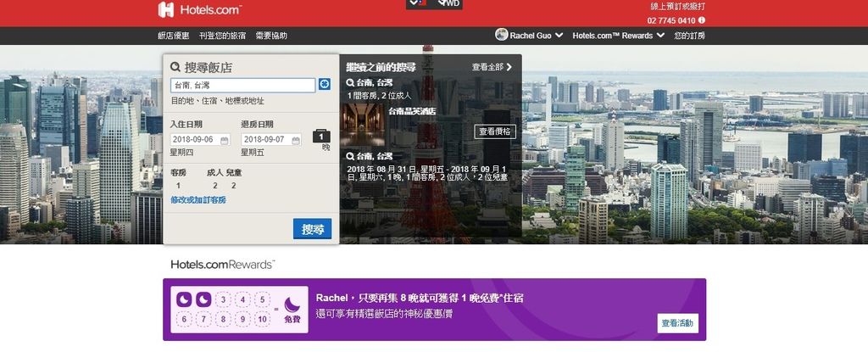Click the magnifier icon beside 搜尋飯店 heading
This screenshot has height=352, width=868.
175,67
